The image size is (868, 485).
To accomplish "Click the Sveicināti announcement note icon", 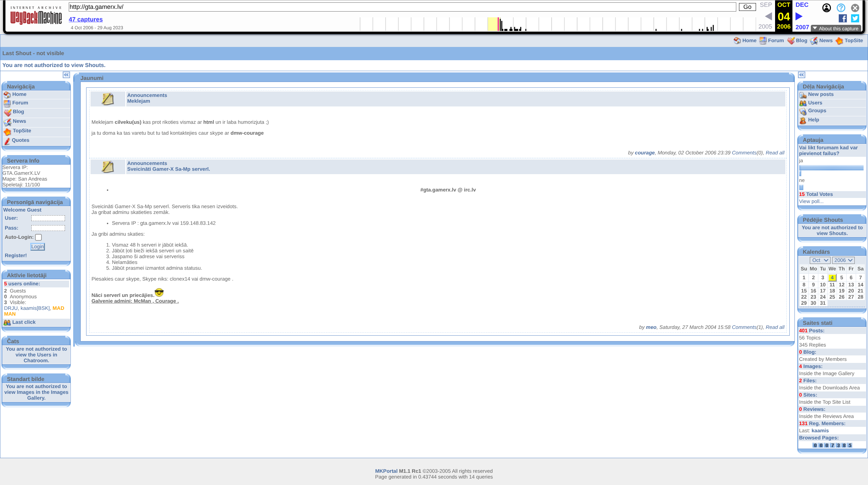I will click(108, 167).
